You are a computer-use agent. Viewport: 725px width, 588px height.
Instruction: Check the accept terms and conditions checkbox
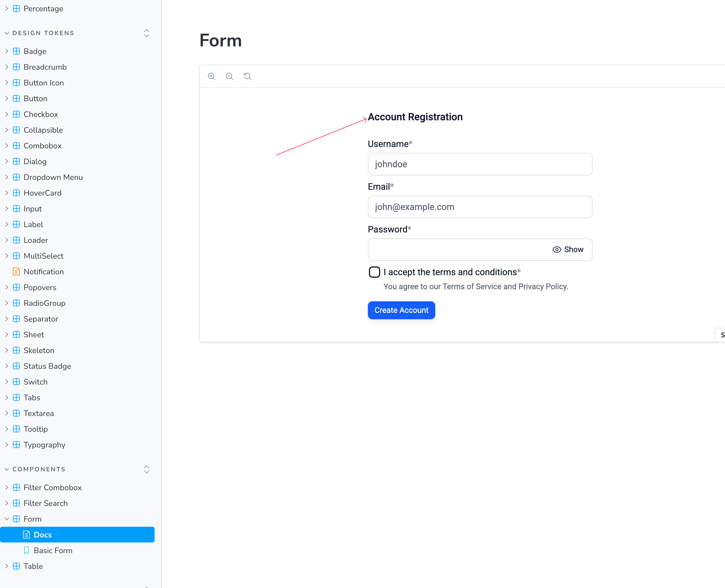[x=375, y=272]
